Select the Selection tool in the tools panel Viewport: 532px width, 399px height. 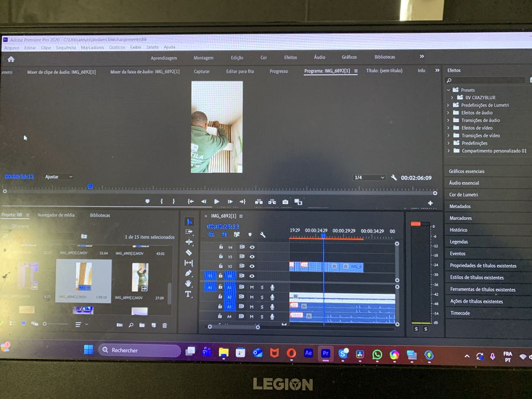tap(189, 222)
